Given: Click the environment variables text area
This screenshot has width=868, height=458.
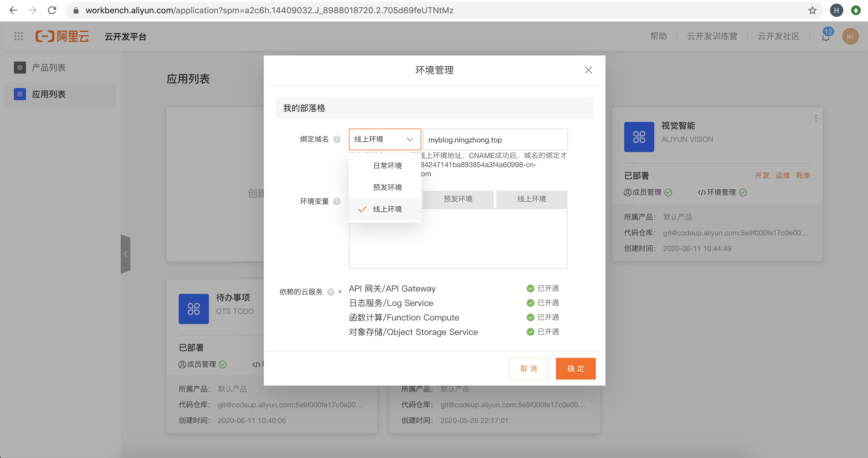Looking at the screenshot, I should coord(458,238).
